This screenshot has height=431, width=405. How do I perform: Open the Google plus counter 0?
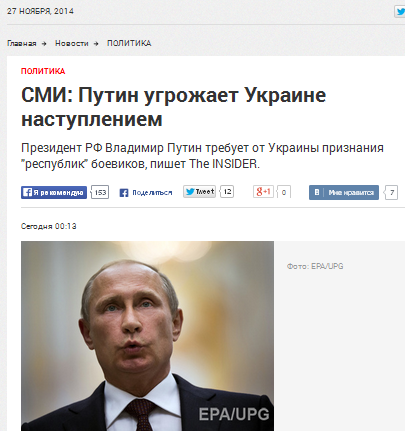coord(284,192)
